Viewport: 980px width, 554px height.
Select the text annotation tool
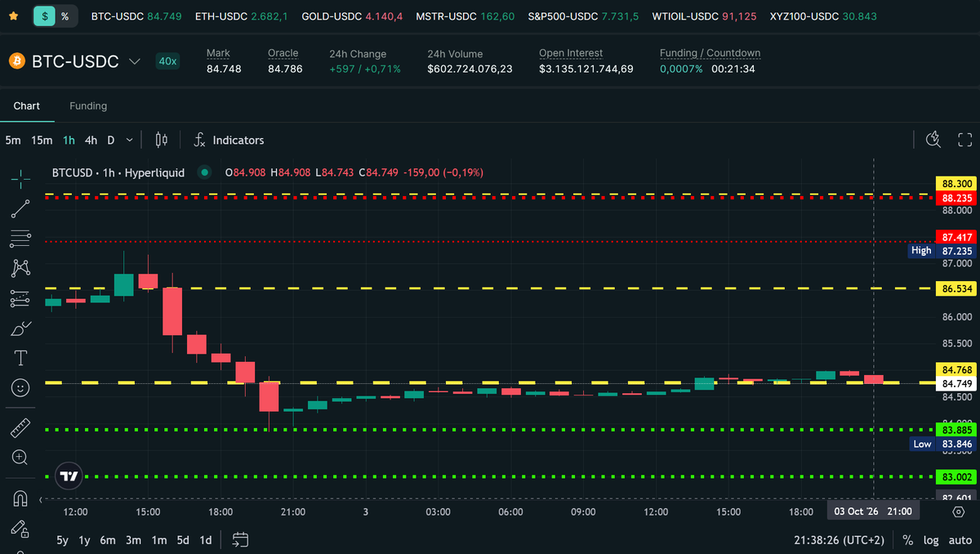pos(20,358)
